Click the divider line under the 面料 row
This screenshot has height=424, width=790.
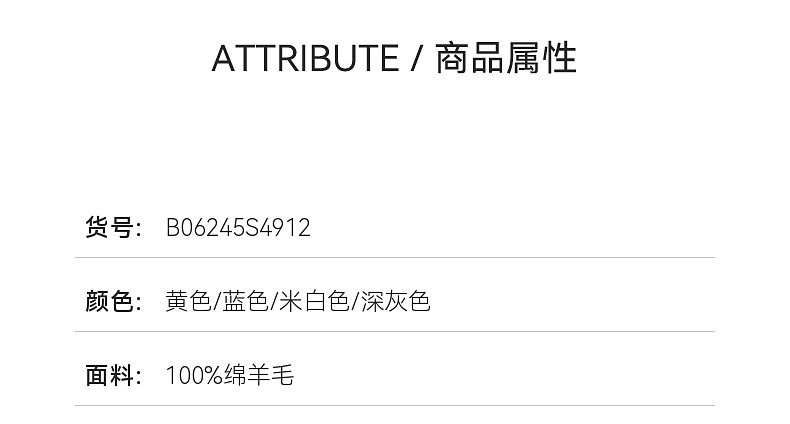395,405
